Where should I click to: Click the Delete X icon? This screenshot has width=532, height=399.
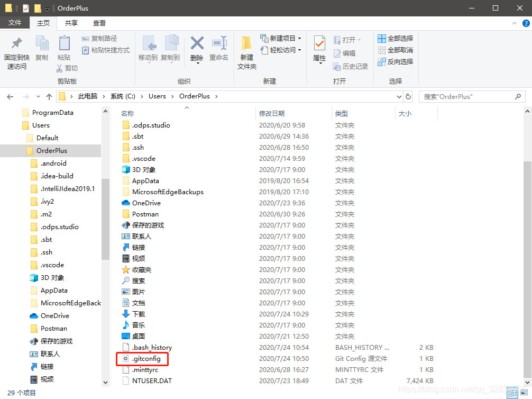(x=197, y=43)
